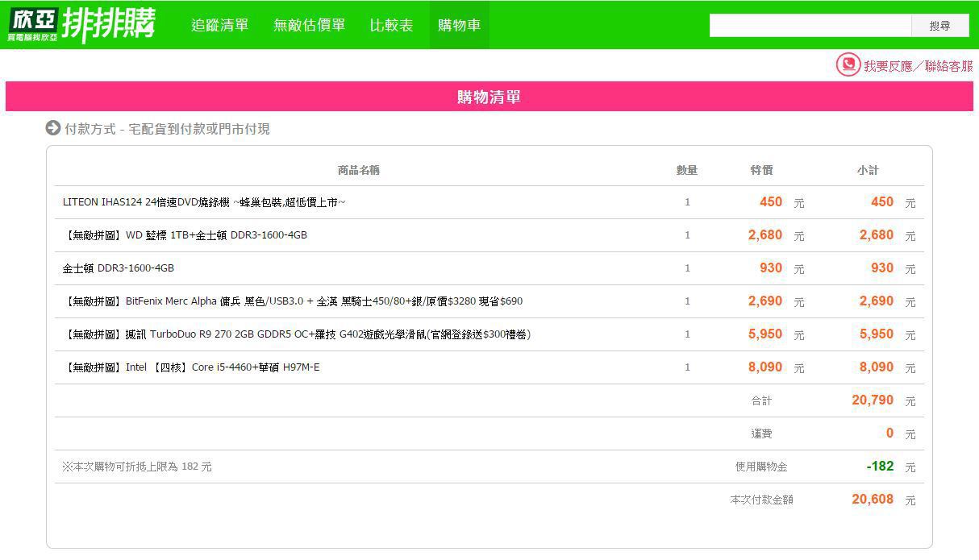Open 我要反應／聯絡客服 link
This screenshot has height=560, width=979.
pyautogui.click(x=918, y=66)
